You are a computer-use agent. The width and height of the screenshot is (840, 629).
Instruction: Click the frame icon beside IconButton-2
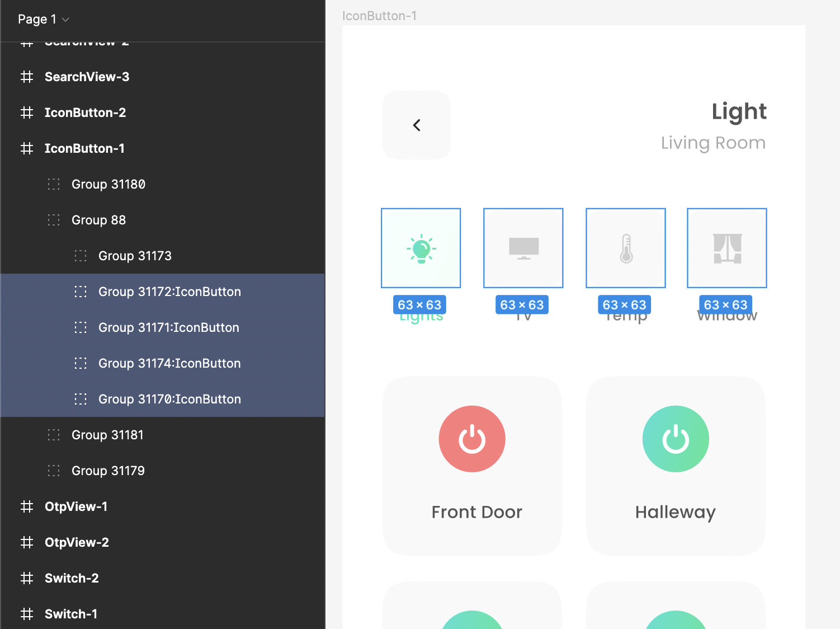pyautogui.click(x=27, y=112)
